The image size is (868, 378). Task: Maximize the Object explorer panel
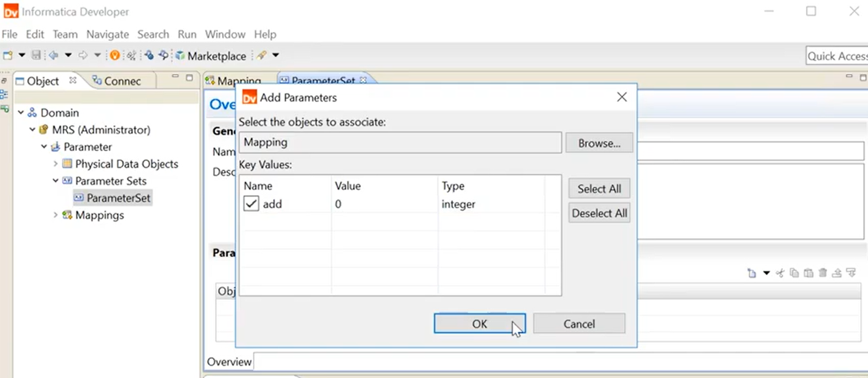(189, 77)
